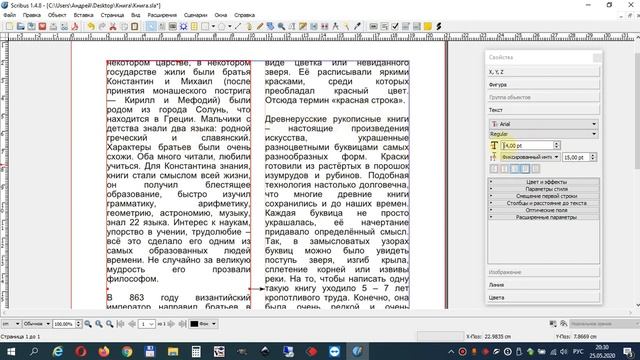This screenshot has height=360, width=640.
Task: Open the page number selector dropdown
Action: 146,324
